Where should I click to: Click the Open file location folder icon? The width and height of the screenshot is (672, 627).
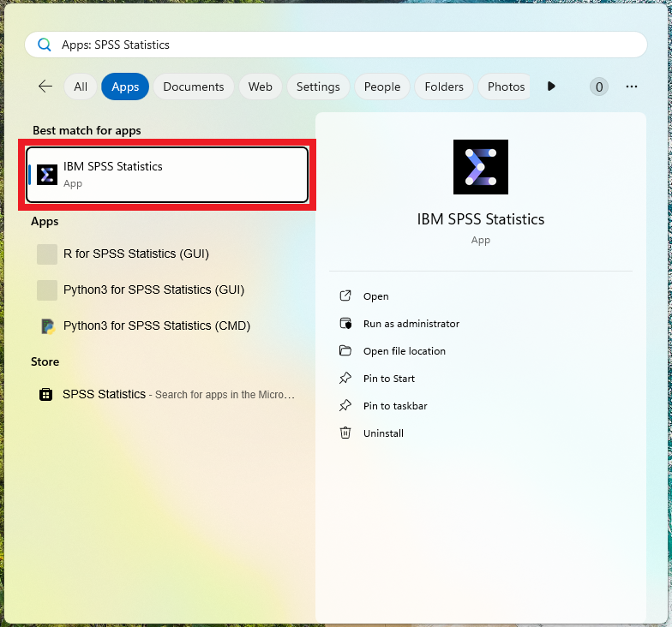[x=345, y=351]
